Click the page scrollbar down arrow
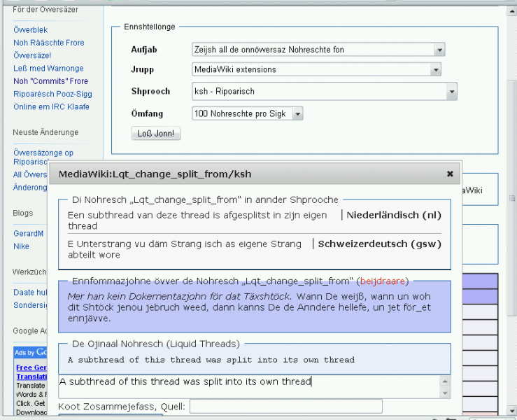The height and width of the screenshot is (420, 517). (x=512, y=411)
